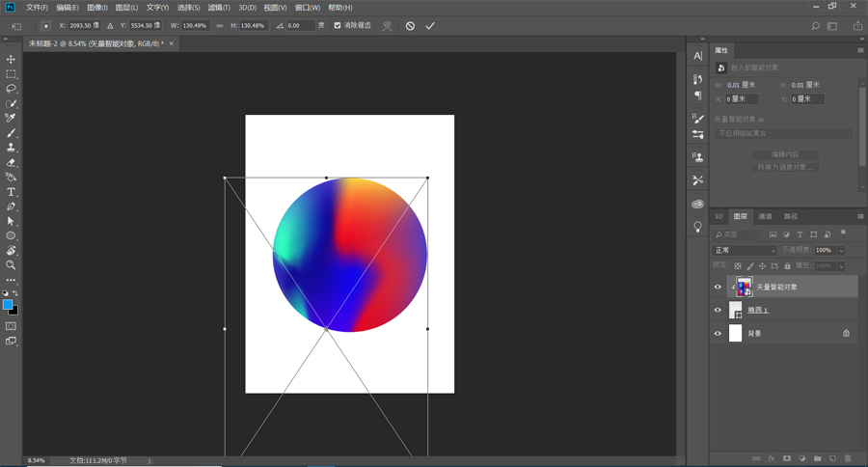
Task: Select the Brush tool
Action: tap(12, 133)
